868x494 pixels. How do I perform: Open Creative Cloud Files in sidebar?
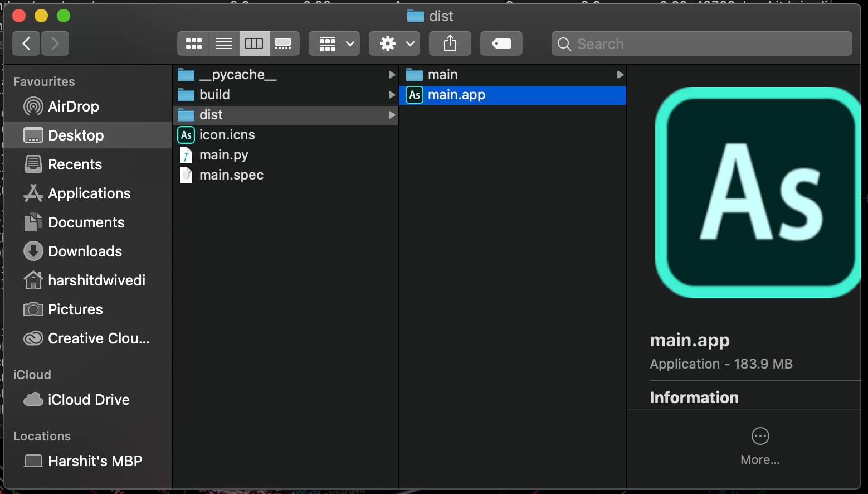(x=88, y=338)
